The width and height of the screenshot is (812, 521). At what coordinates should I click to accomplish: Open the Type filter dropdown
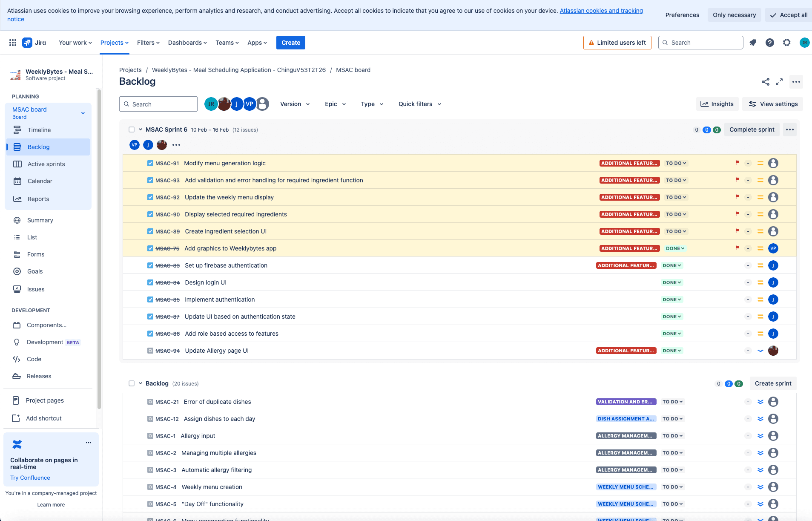click(x=372, y=104)
